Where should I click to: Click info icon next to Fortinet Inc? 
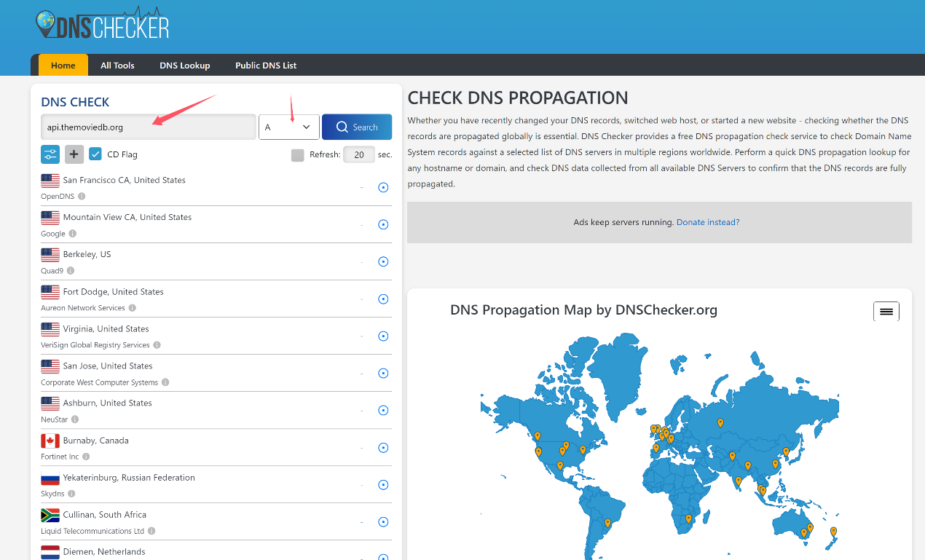pos(86,457)
